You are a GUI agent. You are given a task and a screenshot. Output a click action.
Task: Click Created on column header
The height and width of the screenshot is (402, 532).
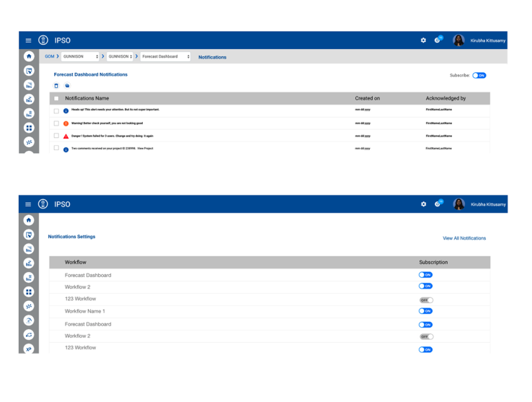pos(368,98)
